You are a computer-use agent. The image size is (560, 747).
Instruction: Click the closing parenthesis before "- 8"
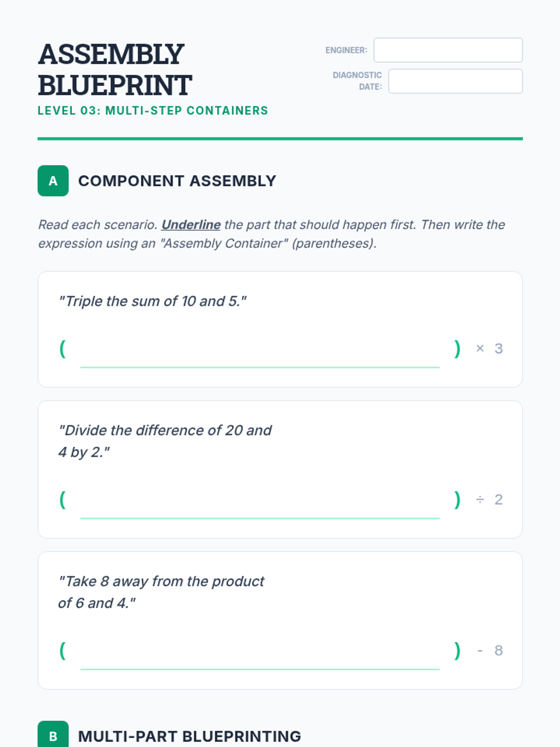(457, 650)
